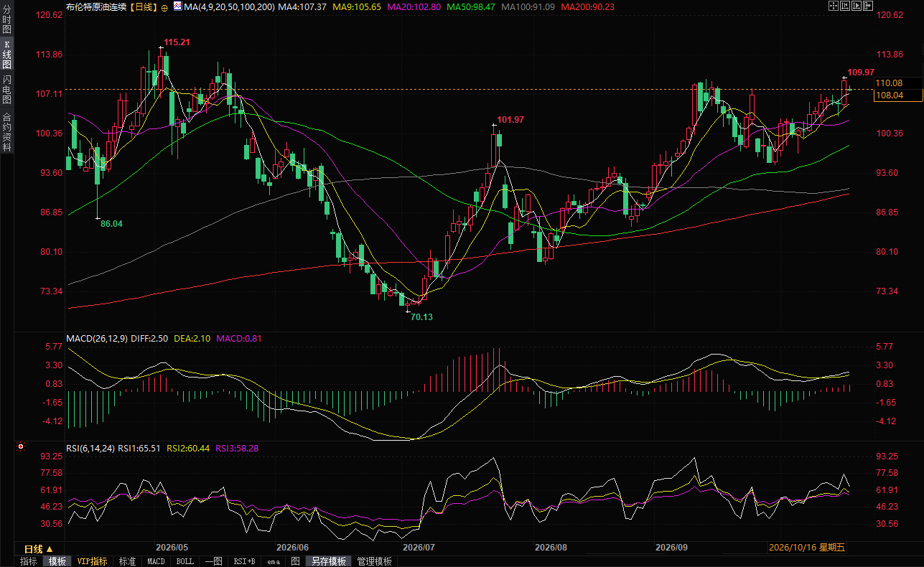Screen dimensions: 924x567
Task: Apply the RSI+B template
Action: point(245,561)
